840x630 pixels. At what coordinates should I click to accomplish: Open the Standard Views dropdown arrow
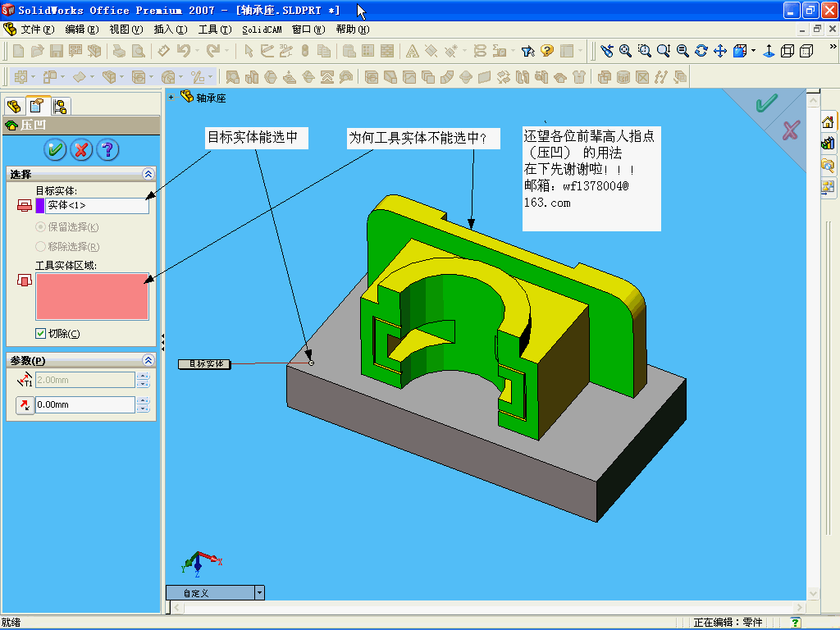753,51
